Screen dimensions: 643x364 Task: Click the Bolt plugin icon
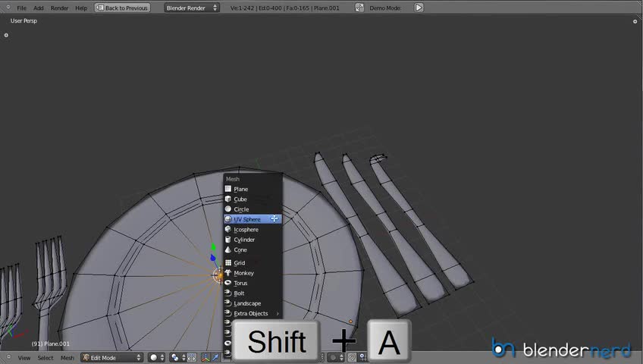coord(228,293)
